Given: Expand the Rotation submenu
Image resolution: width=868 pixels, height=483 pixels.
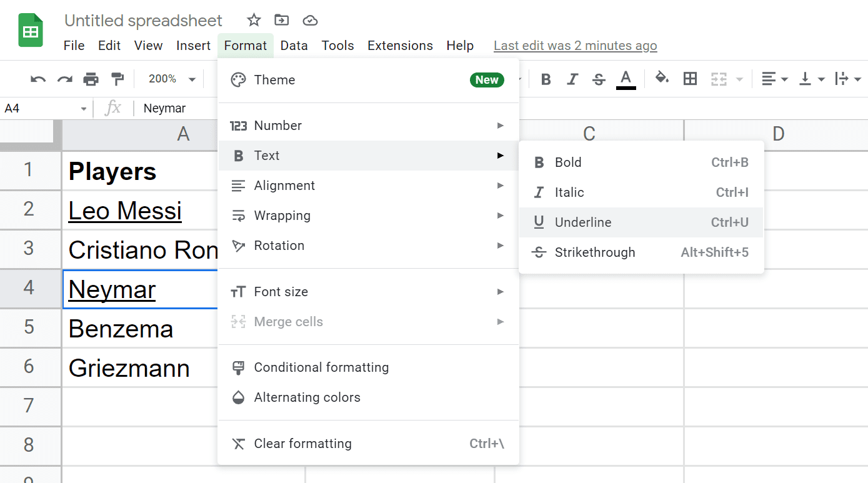Looking at the screenshot, I should pos(368,246).
